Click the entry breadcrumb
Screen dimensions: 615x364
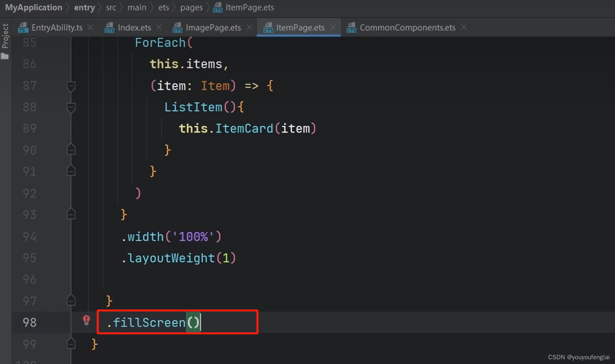(x=84, y=7)
